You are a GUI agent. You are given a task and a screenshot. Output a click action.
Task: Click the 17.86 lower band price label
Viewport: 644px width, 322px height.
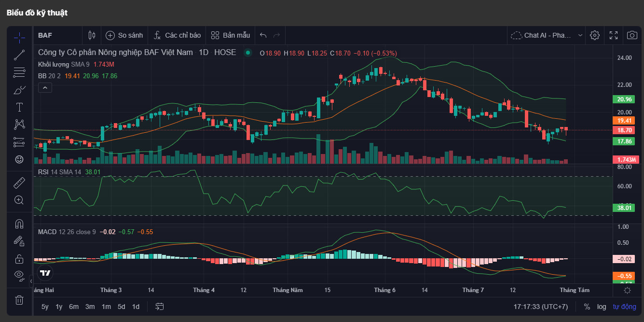tap(623, 141)
